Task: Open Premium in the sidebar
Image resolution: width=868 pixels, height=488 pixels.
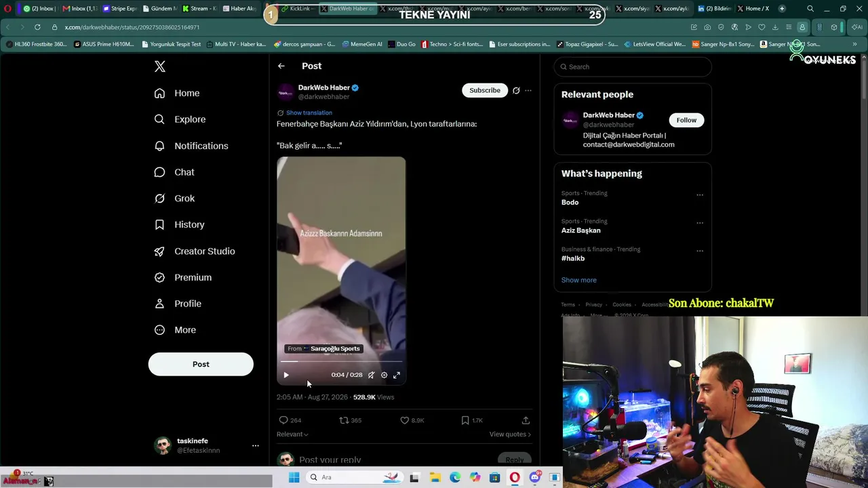Action: [182, 277]
